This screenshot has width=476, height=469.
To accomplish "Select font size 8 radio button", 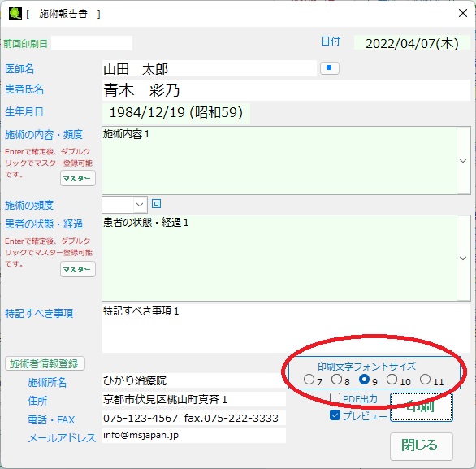I will [336, 379].
